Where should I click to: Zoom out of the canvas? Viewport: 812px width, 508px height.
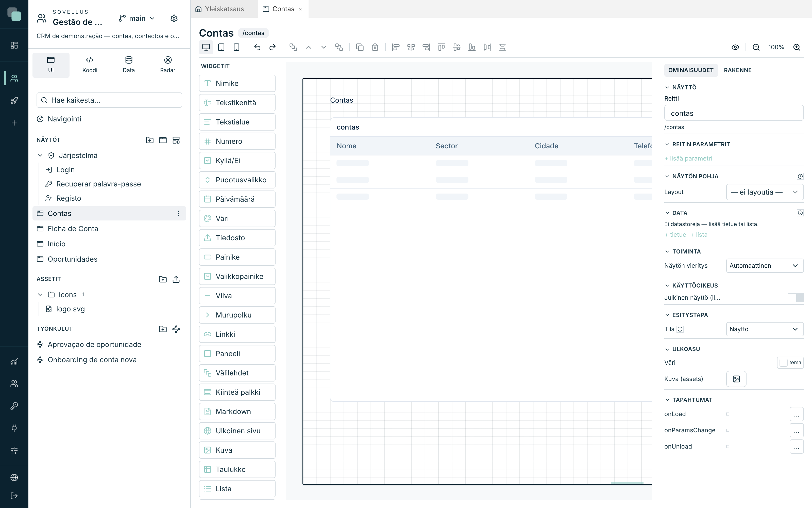click(756, 47)
